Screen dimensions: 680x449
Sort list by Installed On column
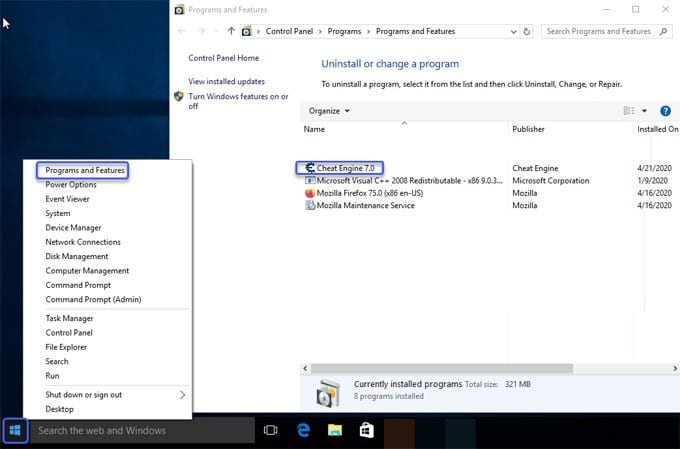coord(657,129)
